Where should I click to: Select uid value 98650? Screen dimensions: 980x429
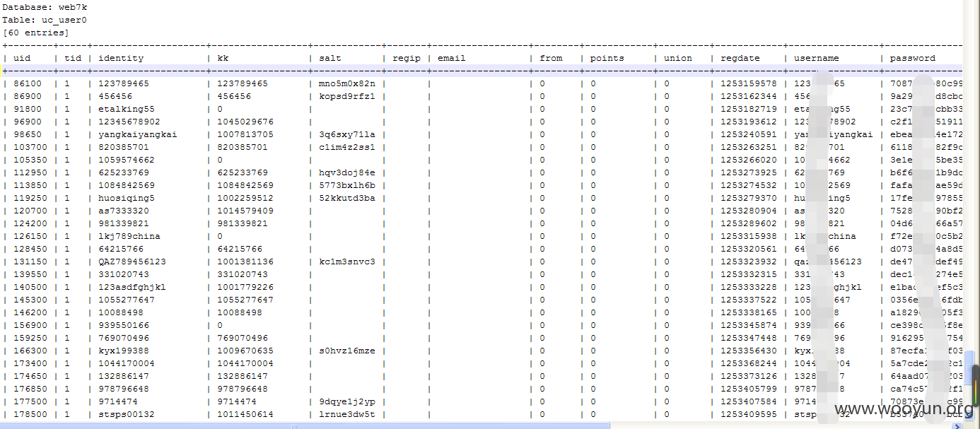click(28, 134)
